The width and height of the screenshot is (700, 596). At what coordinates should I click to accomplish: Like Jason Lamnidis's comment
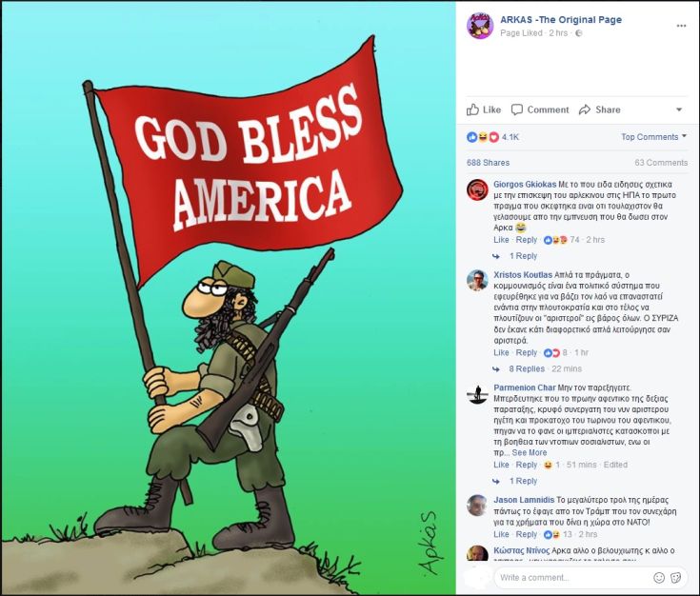click(x=501, y=534)
